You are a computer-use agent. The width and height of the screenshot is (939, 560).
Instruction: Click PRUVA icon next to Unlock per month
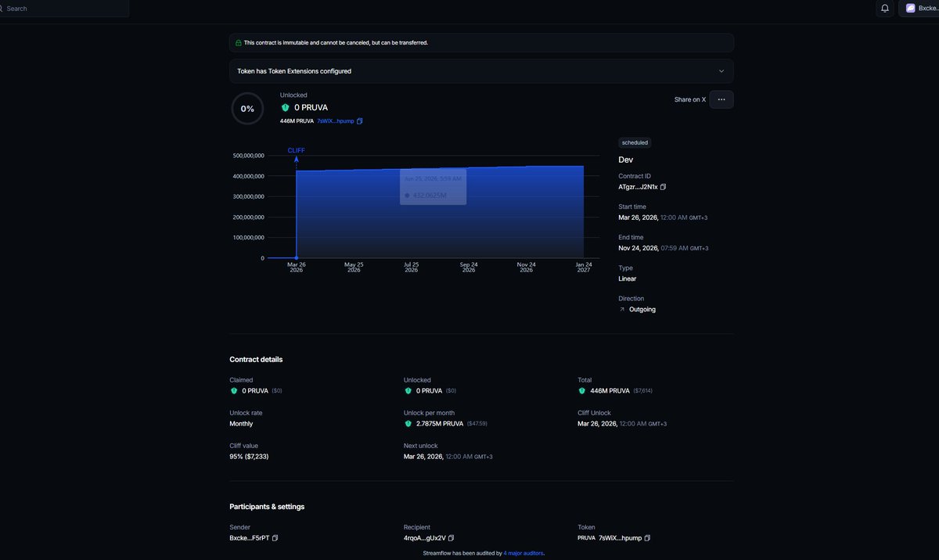pos(408,424)
